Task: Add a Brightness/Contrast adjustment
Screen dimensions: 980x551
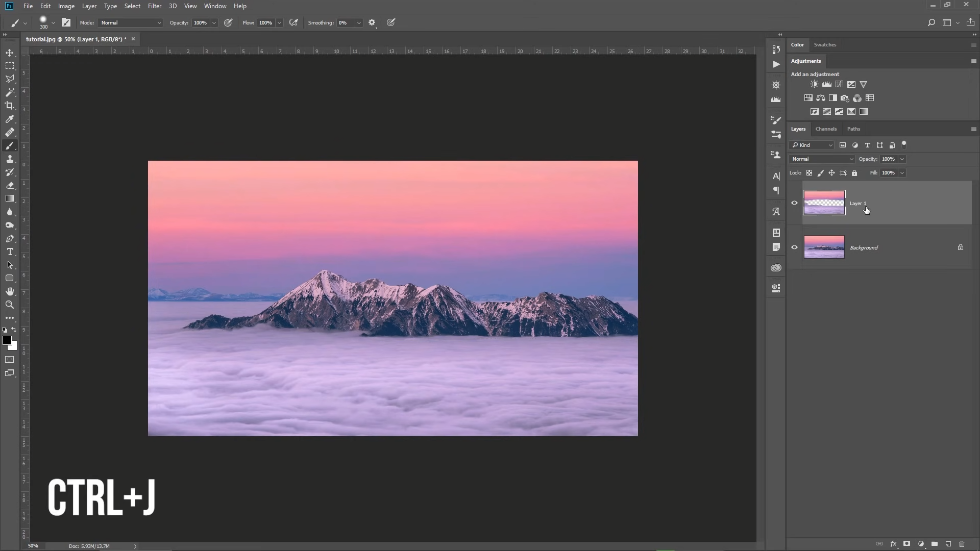Action: (814, 84)
